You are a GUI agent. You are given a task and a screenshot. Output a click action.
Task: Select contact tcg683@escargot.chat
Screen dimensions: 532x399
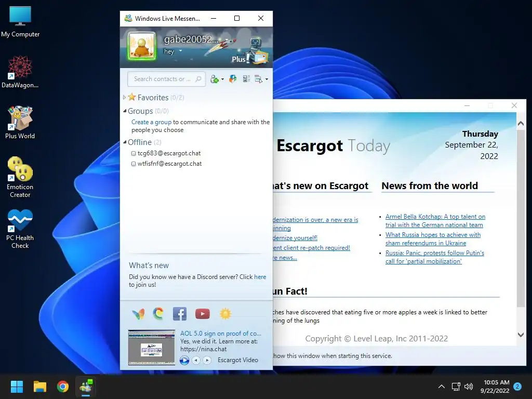tap(169, 153)
